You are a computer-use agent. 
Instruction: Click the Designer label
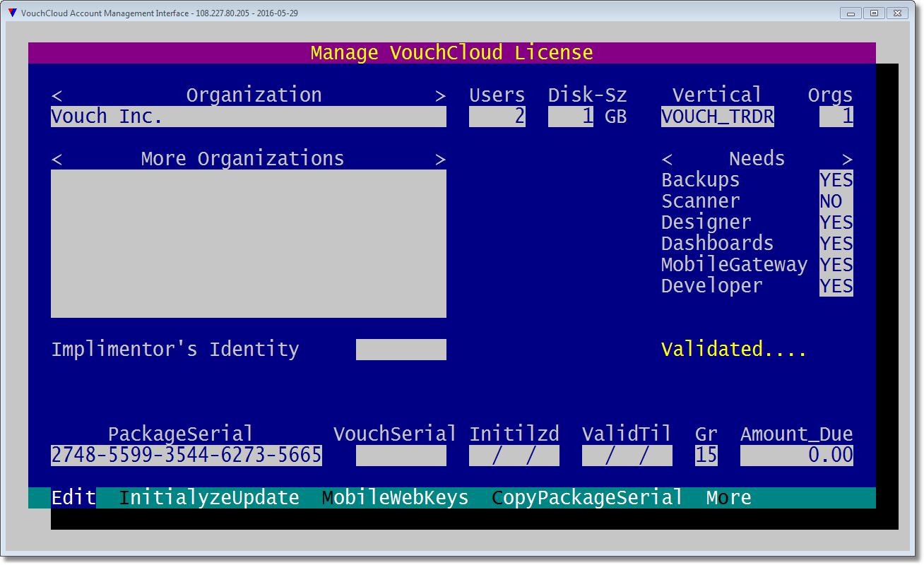coord(706,222)
